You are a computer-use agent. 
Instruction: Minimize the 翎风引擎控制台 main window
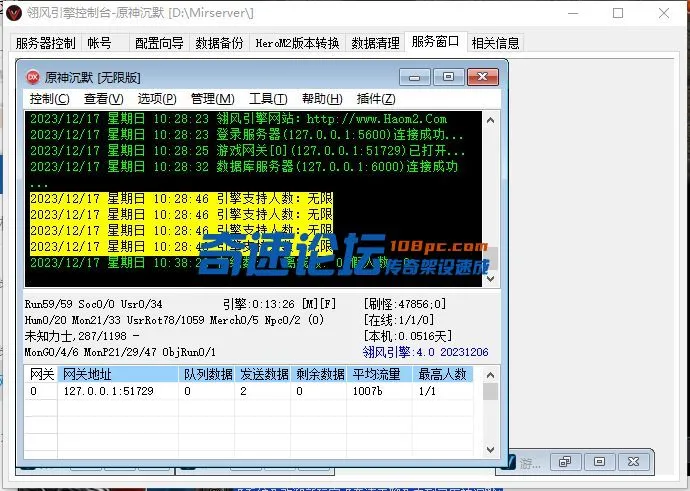573,13
